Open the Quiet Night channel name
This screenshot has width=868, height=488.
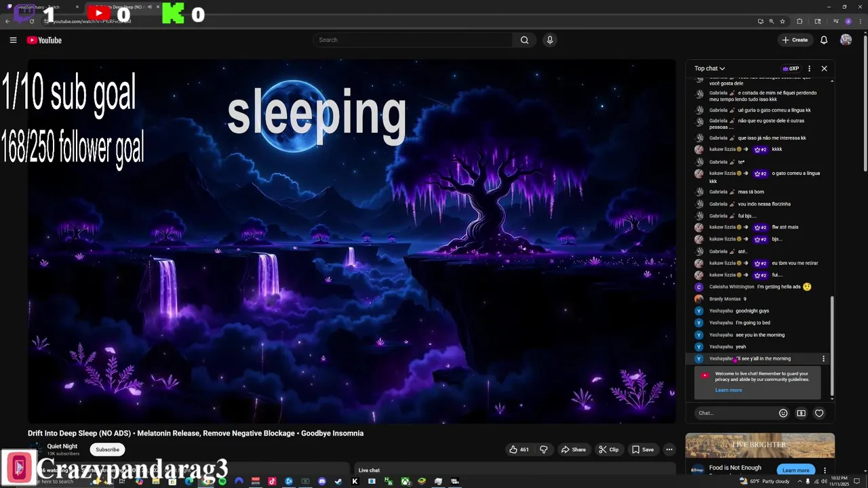pos(62,446)
